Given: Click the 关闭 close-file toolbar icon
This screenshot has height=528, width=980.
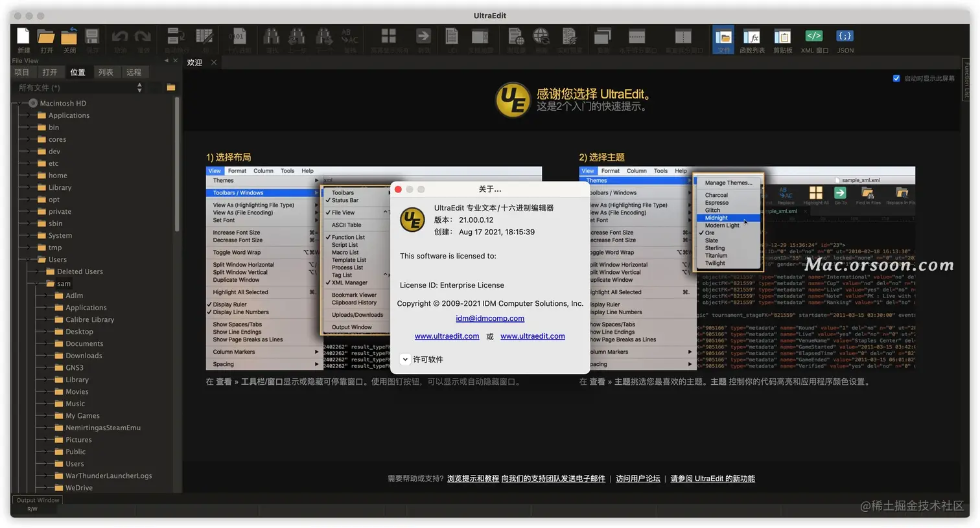Looking at the screenshot, I should tap(69, 36).
